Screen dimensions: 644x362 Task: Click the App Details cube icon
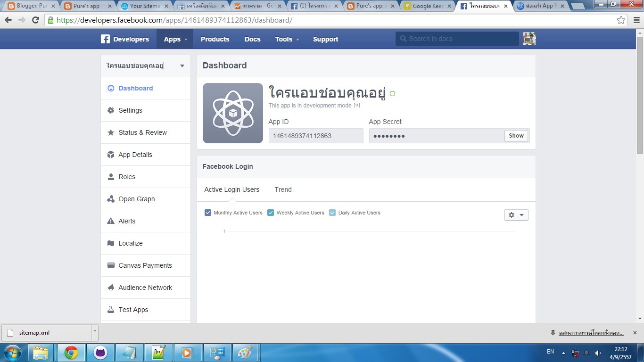coord(111,155)
